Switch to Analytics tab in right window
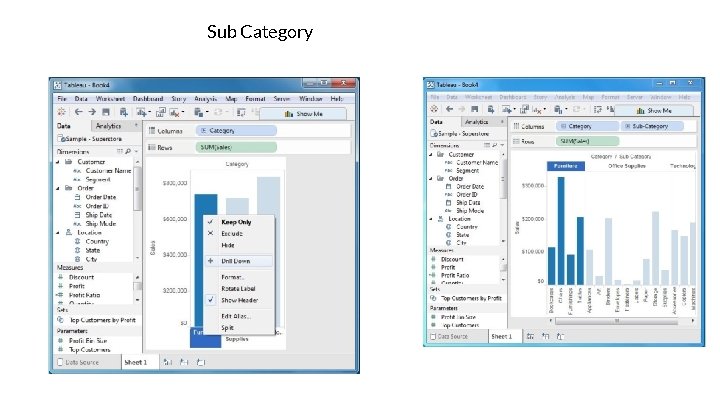The image size is (720, 405). point(477,122)
